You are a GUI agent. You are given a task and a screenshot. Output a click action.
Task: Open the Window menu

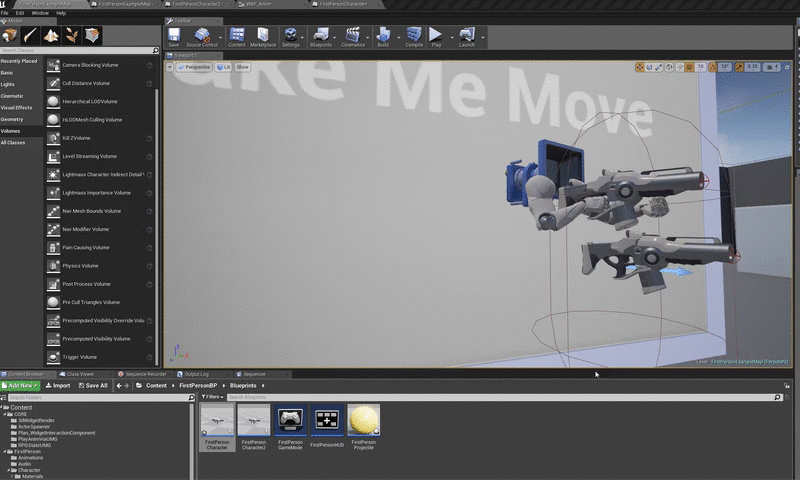click(x=40, y=13)
